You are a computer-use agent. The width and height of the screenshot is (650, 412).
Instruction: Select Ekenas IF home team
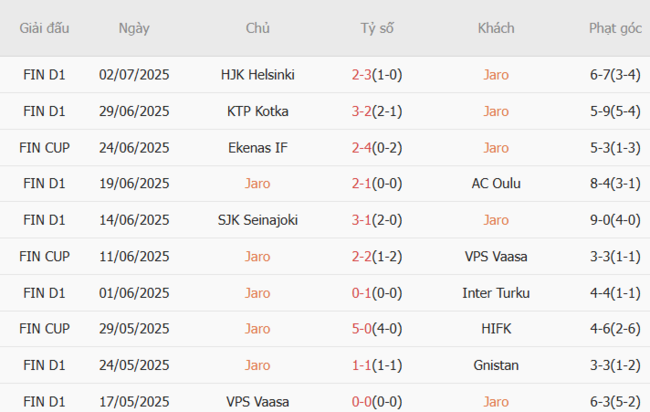tap(257, 147)
